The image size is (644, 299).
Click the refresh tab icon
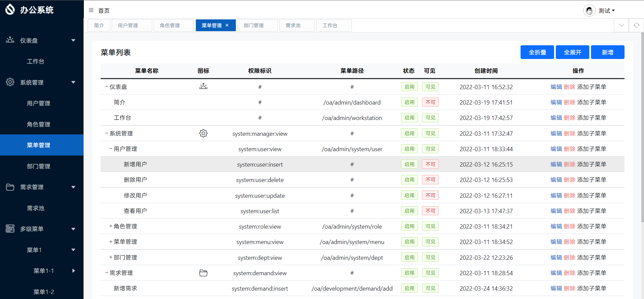[x=636, y=25]
